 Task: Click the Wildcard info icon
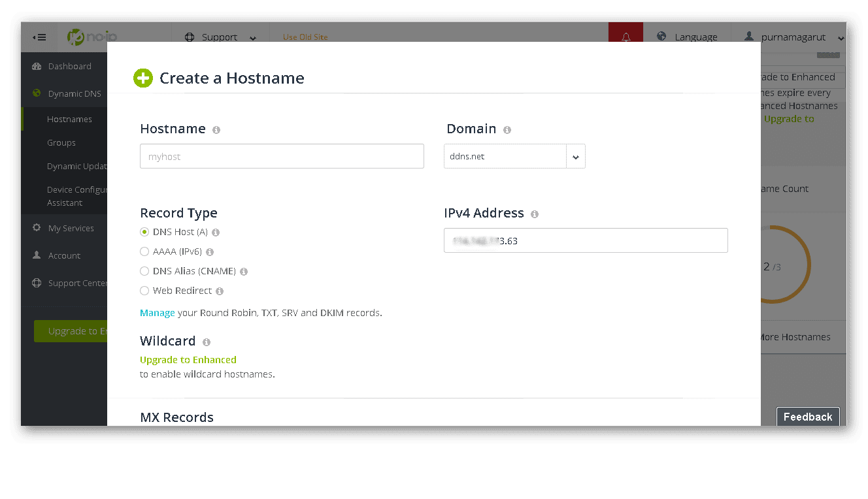click(x=207, y=342)
